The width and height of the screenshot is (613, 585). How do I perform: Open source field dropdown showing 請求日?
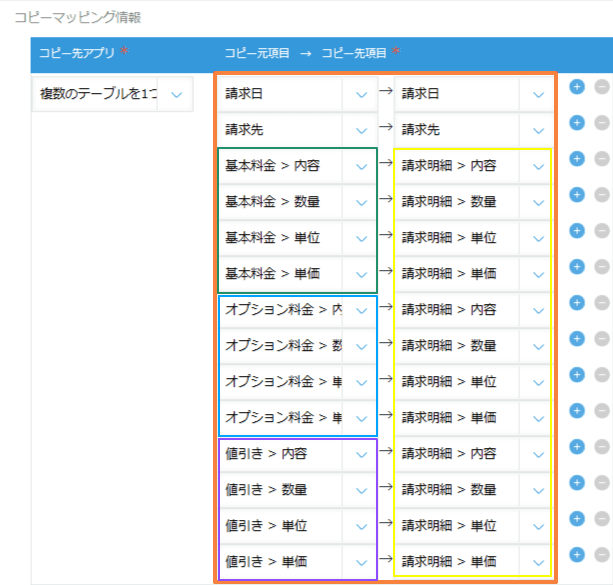[x=298, y=94]
